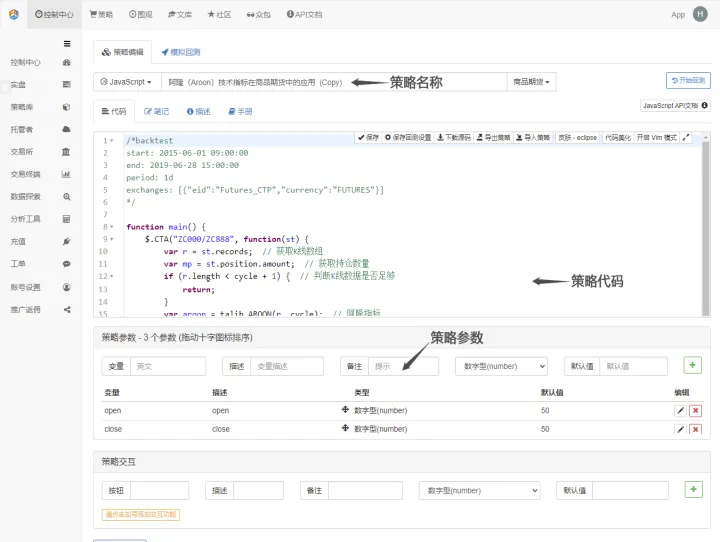The width and height of the screenshot is (720, 542).
Task: Open the JavaScript API文档 link button
Action: pos(675,106)
